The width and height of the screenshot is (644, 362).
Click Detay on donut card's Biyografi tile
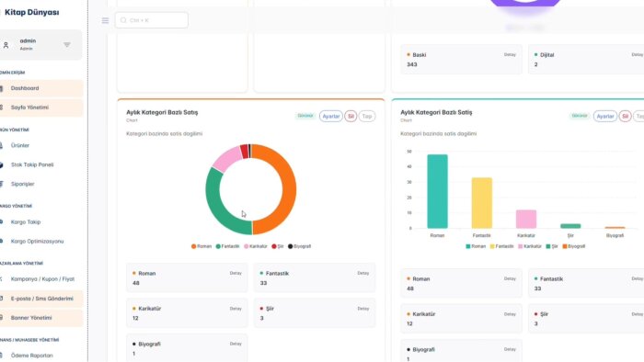coord(236,344)
